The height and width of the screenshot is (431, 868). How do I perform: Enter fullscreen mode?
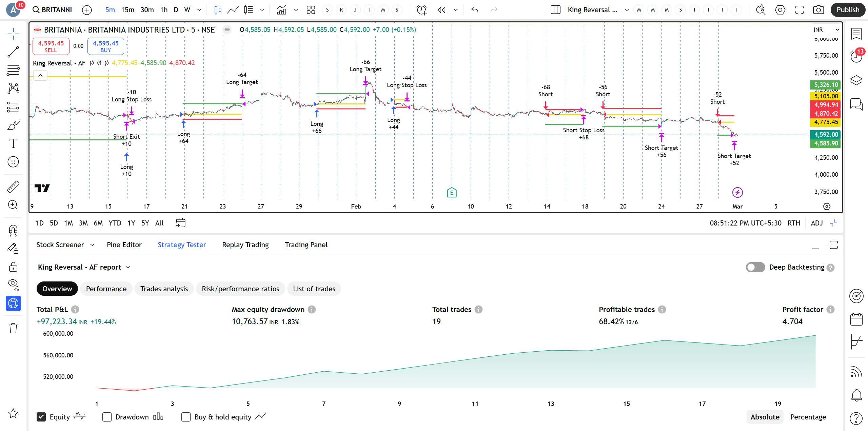[800, 10]
